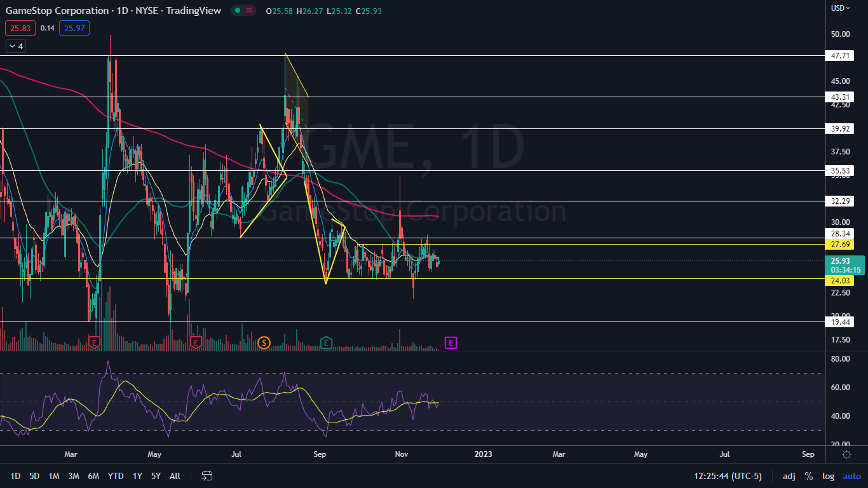Screen dimensions: 868x488
Task: Click the 0.14 spread value
Action: [47, 28]
